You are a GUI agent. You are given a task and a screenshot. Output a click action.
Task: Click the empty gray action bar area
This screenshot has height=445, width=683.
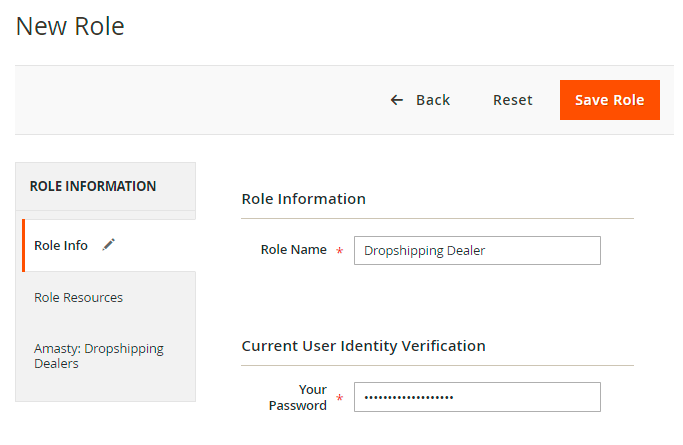[x=200, y=100]
